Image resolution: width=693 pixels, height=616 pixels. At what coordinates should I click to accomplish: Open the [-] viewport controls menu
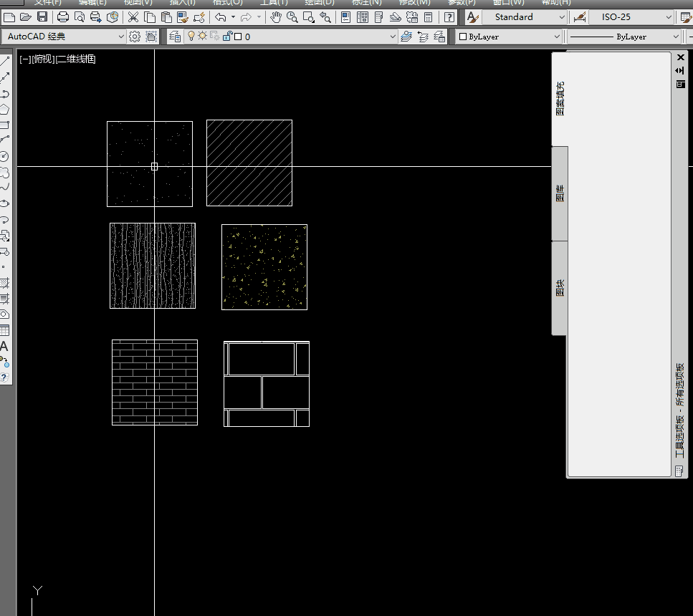click(25, 59)
